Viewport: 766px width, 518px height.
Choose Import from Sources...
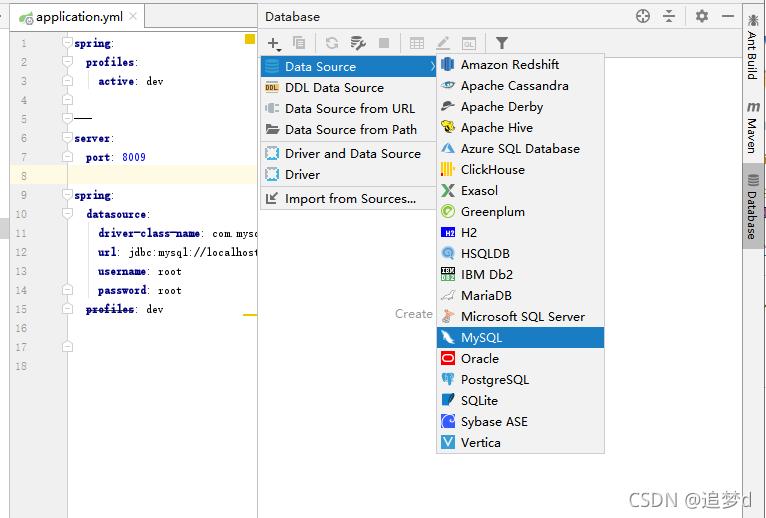(x=348, y=198)
